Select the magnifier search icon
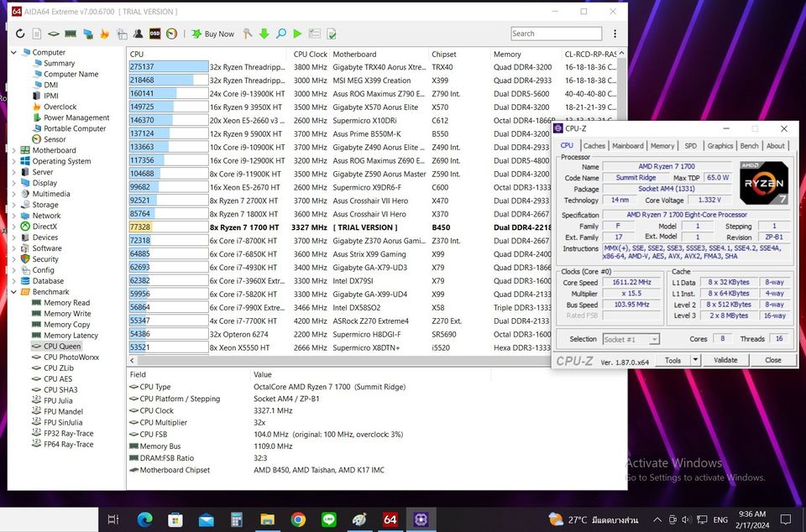The height and width of the screenshot is (532, 806). click(281, 34)
